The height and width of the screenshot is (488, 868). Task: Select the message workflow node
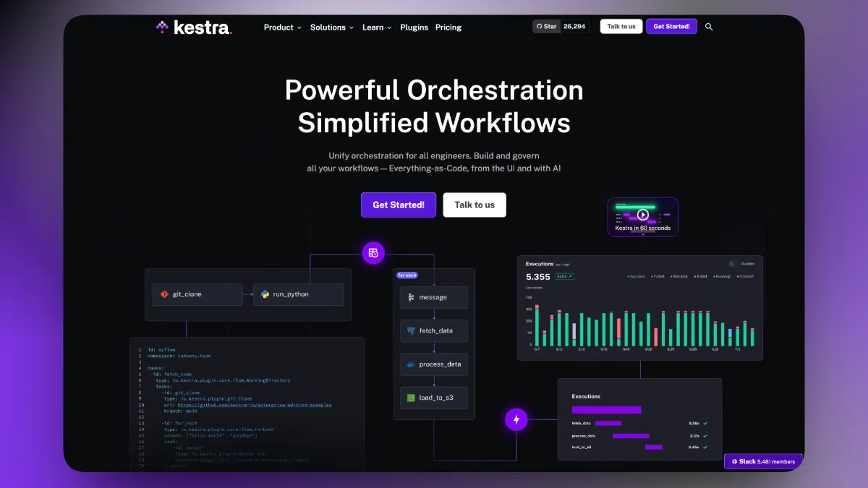(434, 297)
